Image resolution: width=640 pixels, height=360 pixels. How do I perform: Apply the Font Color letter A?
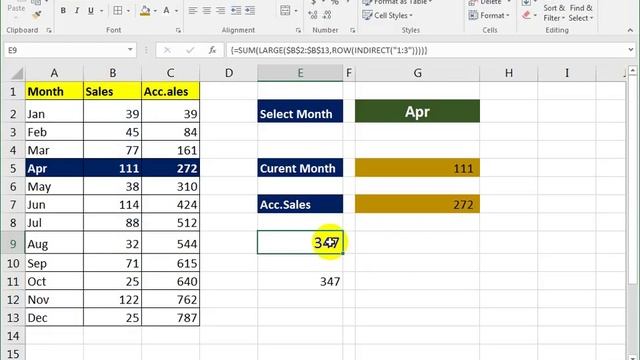point(166,11)
